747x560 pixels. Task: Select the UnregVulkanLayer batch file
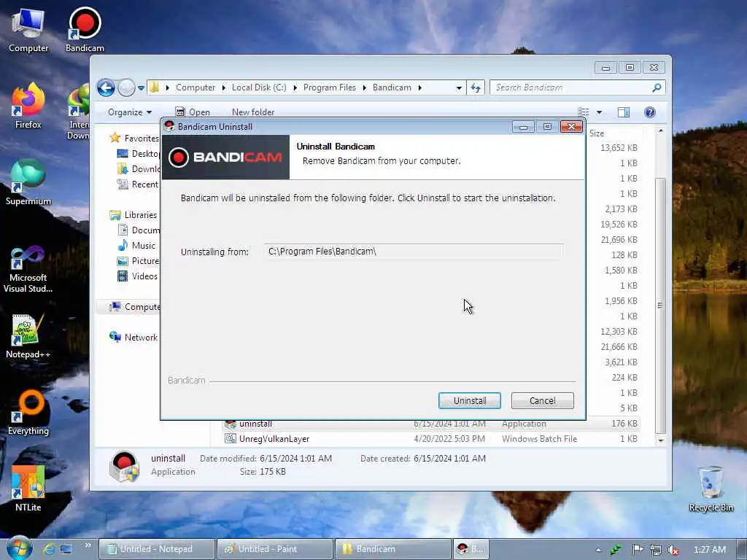(x=431, y=438)
